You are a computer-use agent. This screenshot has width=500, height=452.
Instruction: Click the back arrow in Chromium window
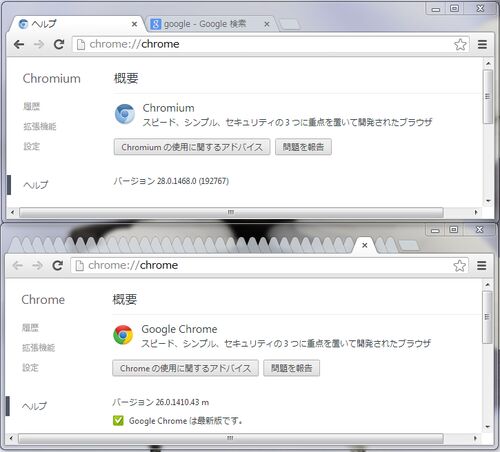19,44
